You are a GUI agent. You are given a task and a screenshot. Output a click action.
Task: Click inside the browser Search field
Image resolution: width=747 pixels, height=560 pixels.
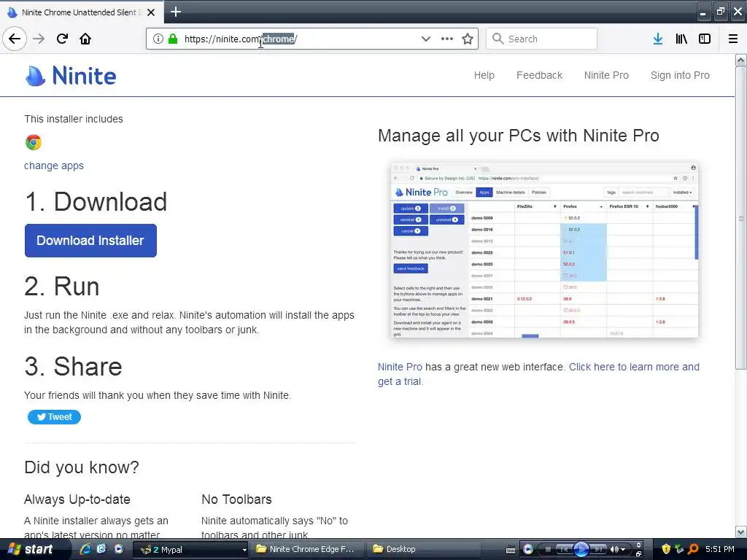point(542,39)
